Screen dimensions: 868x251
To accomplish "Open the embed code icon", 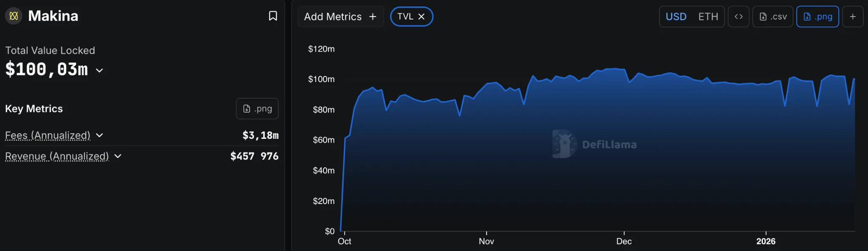I will tap(739, 17).
